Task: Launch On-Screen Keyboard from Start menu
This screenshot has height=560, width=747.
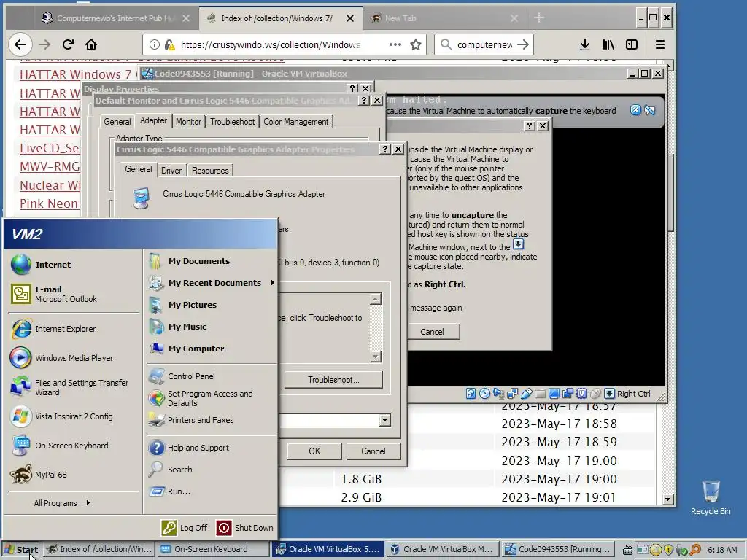Action: [x=74, y=446]
